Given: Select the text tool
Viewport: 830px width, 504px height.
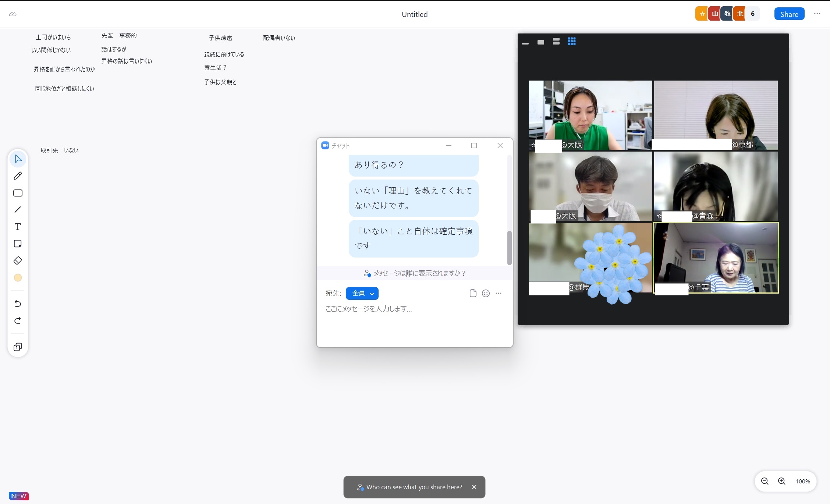Looking at the screenshot, I should (18, 227).
